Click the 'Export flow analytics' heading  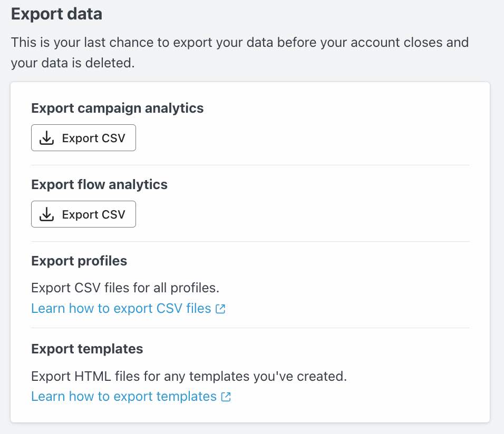pos(99,184)
